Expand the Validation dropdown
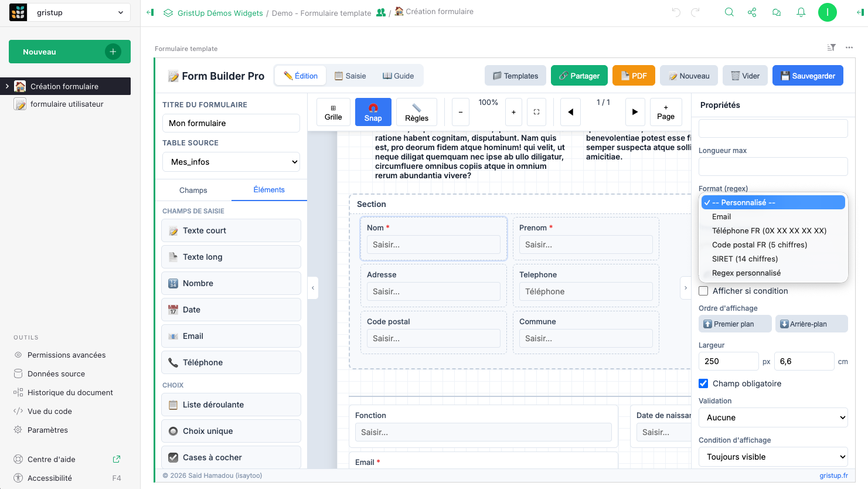The height and width of the screenshot is (489, 868). click(773, 417)
